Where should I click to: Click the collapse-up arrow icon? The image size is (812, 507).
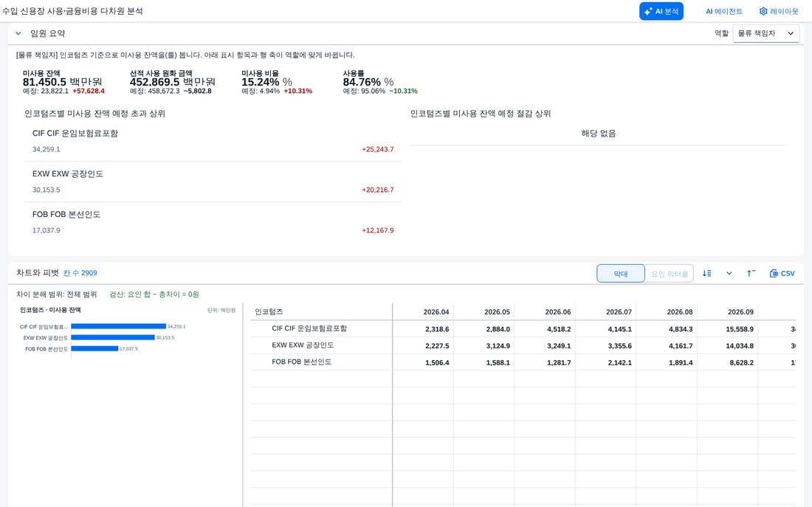751,274
